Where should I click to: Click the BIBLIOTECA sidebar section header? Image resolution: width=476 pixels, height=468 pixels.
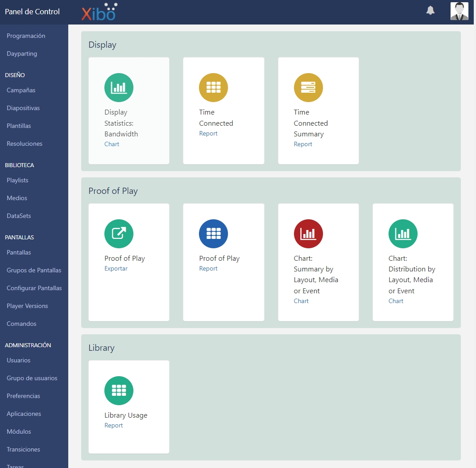[20, 165]
